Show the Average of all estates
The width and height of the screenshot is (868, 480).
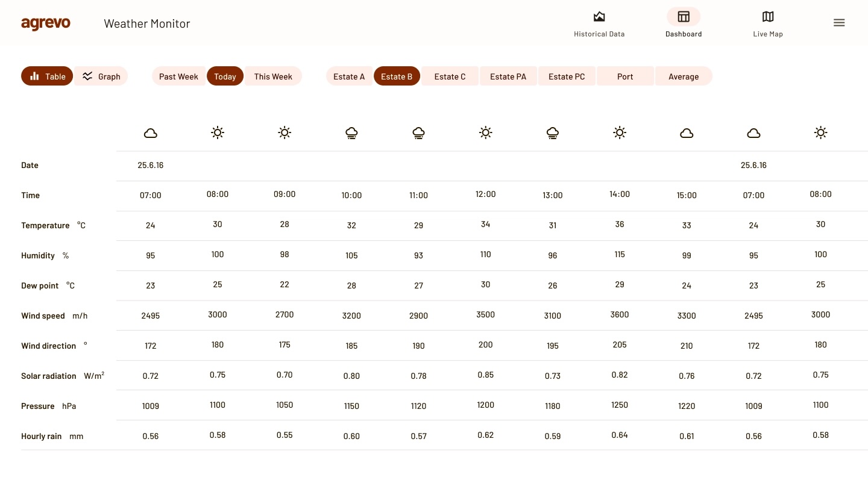pos(684,76)
